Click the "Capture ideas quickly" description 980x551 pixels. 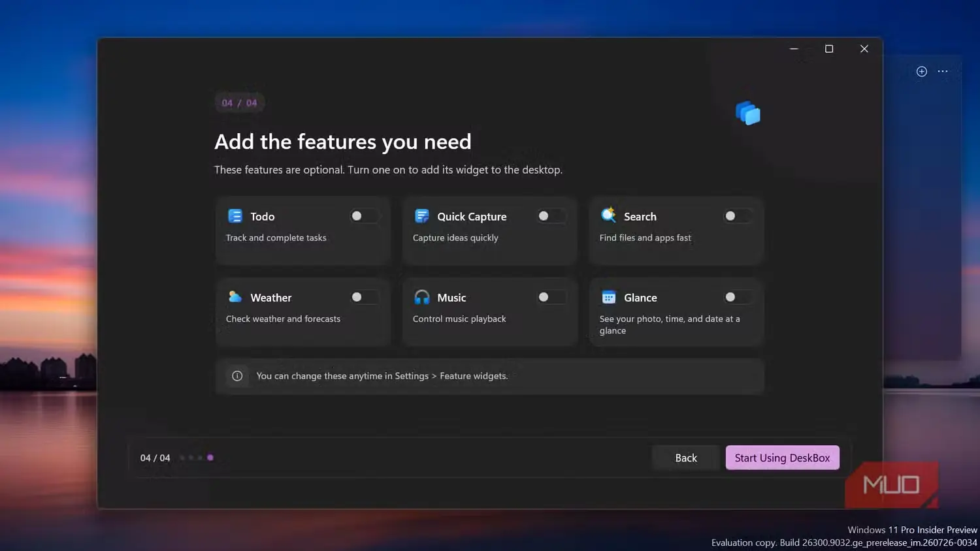[455, 238]
